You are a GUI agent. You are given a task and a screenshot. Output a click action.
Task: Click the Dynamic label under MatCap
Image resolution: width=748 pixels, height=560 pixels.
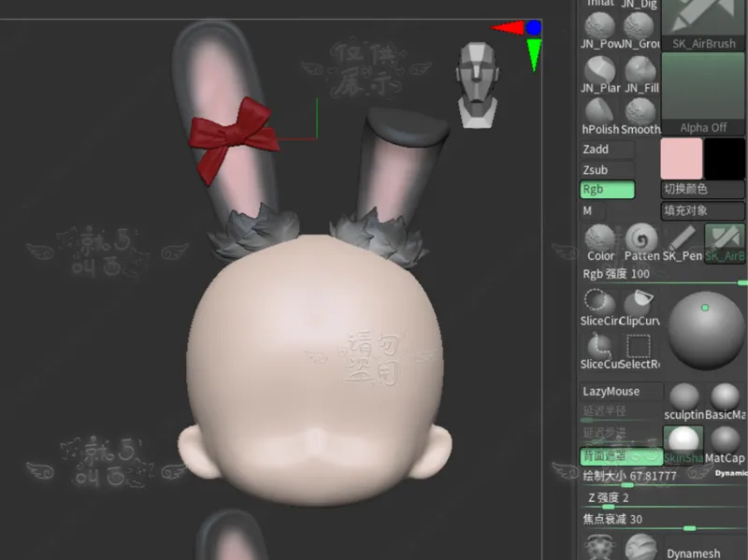731,473
